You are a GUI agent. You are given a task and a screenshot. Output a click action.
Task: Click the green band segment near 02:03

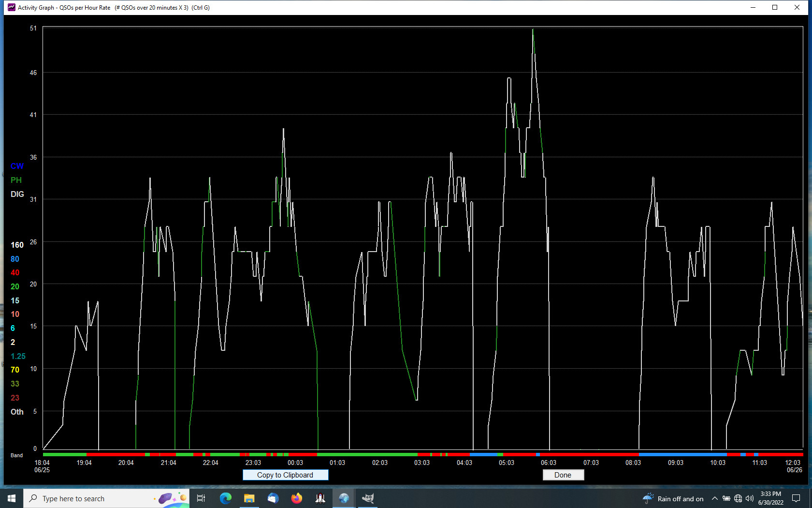click(x=367, y=455)
